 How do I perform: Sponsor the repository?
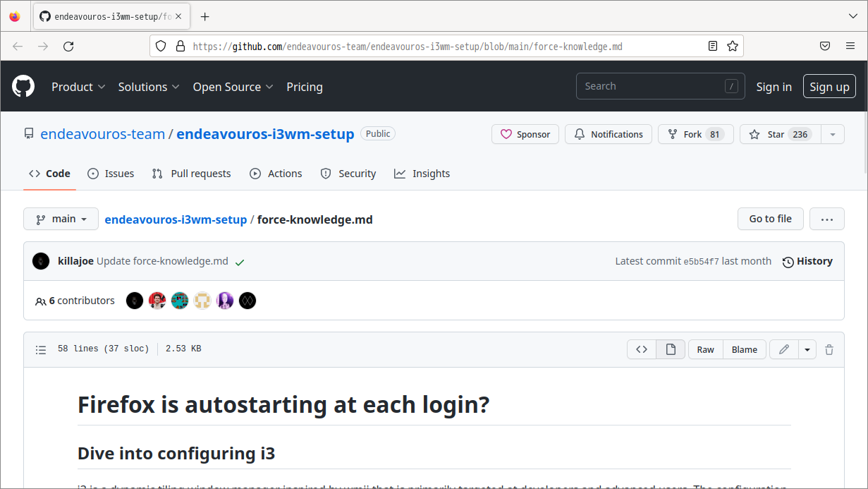pos(525,134)
